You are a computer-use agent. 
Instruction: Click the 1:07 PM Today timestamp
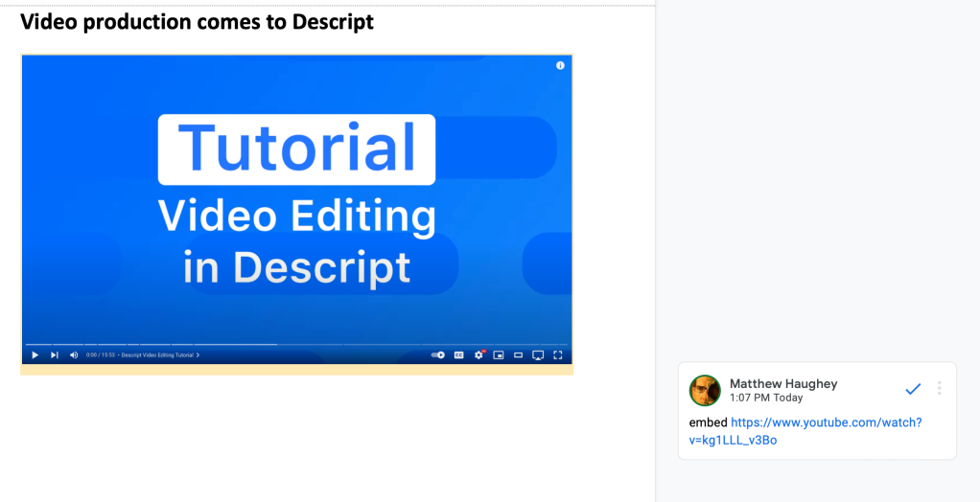766,398
